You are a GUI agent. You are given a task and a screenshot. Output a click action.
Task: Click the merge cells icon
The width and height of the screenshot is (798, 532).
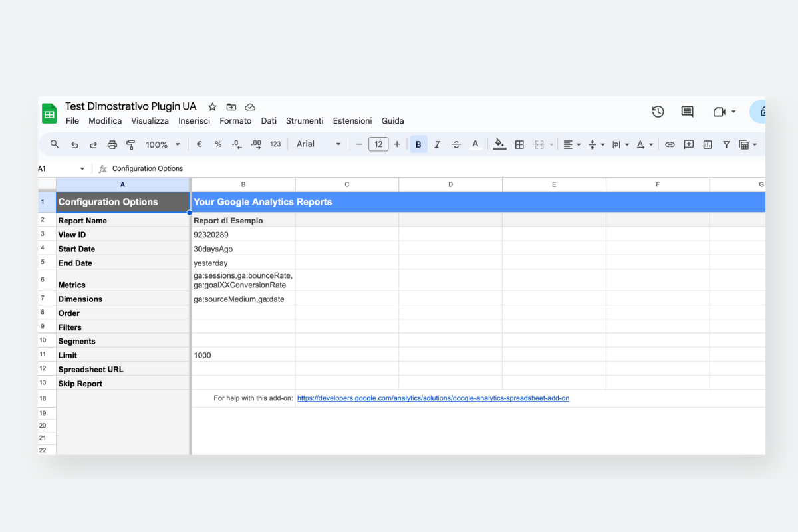[539, 144]
